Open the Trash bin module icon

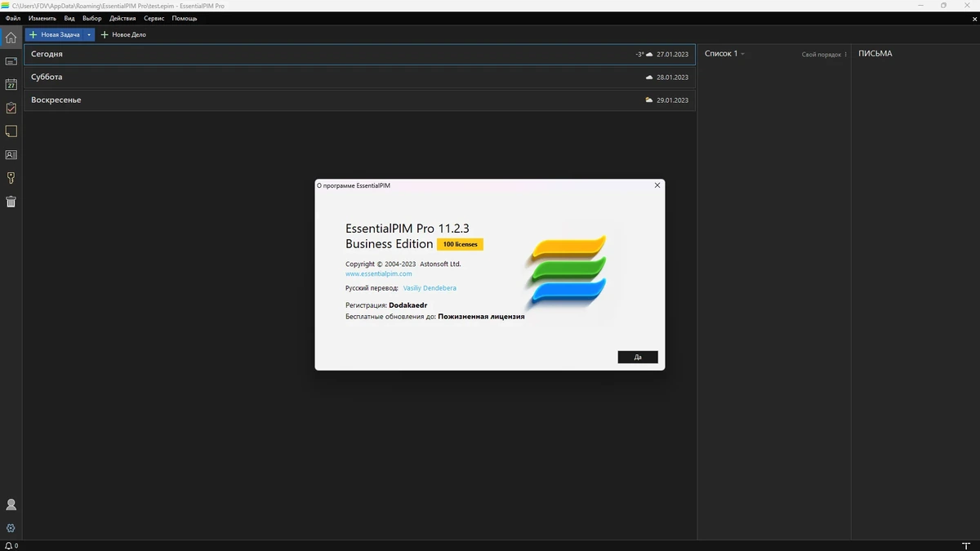pos(11,202)
